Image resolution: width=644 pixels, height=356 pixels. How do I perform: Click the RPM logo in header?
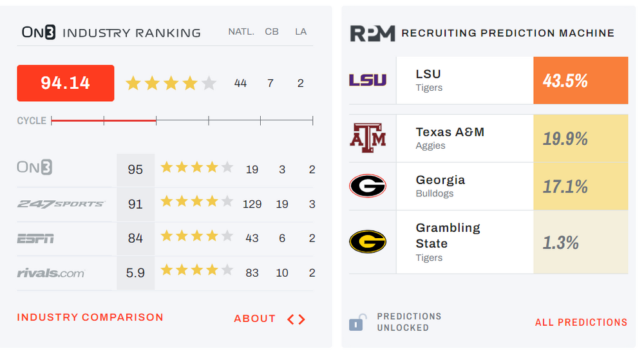372,33
